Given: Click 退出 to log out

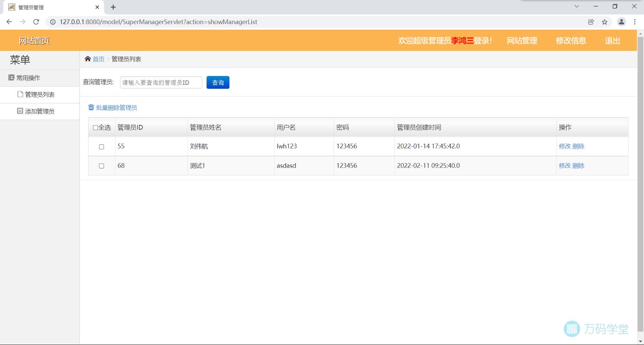Looking at the screenshot, I should (x=612, y=41).
